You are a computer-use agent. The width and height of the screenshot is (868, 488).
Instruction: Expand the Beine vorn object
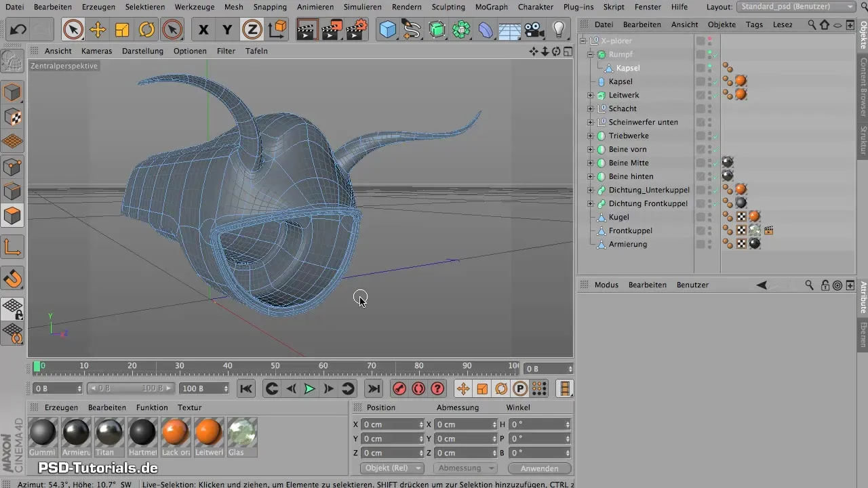590,149
